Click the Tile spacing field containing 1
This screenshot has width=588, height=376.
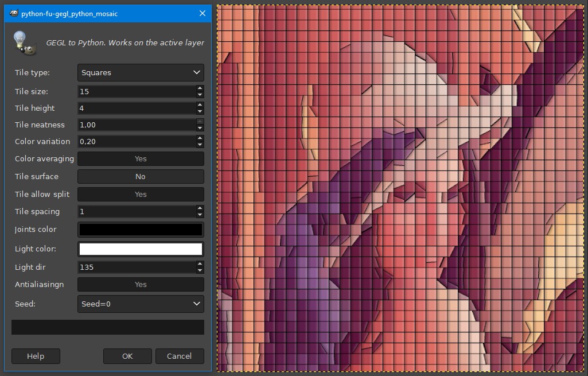pyautogui.click(x=137, y=212)
